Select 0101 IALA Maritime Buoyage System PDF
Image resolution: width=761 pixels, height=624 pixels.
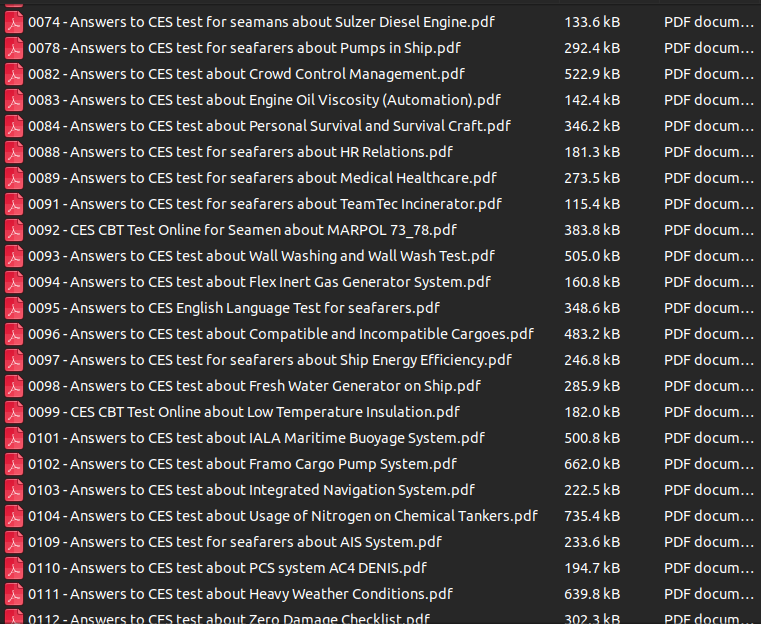(256, 438)
